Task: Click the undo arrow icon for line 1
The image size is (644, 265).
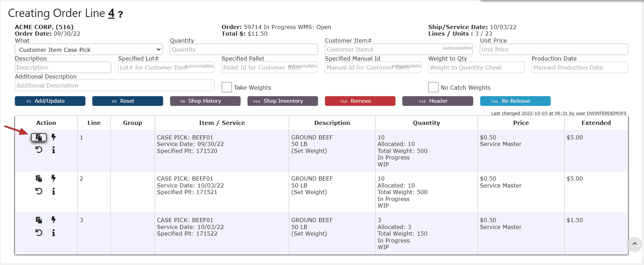Action: click(39, 150)
